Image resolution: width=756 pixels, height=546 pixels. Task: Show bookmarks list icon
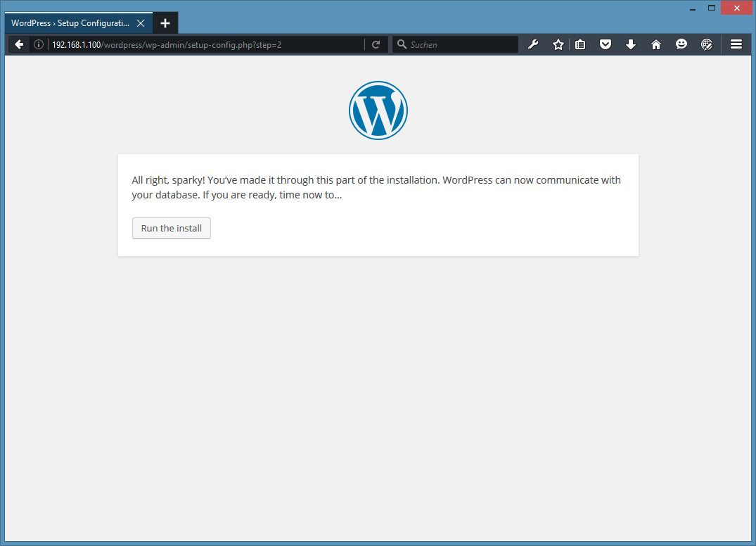(x=580, y=45)
